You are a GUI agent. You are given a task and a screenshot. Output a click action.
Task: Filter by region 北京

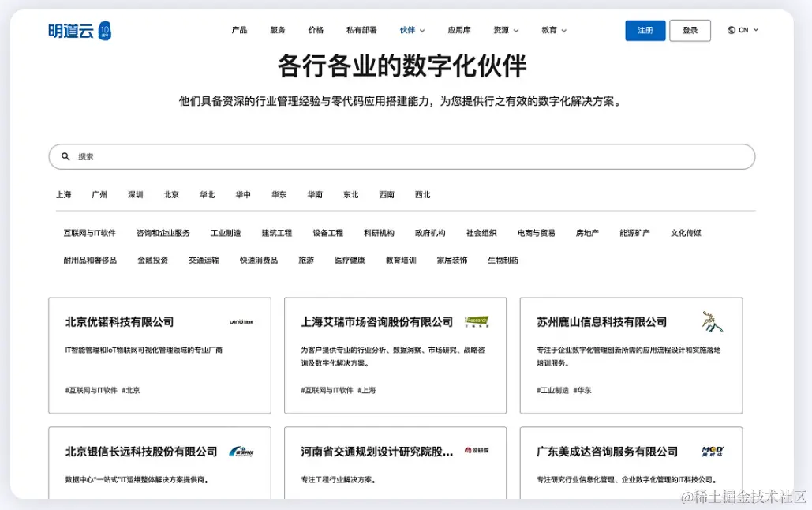171,194
